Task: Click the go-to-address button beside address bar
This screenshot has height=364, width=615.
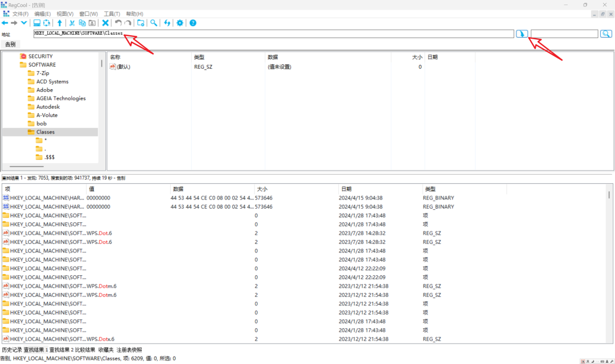Action: click(x=522, y=34)
